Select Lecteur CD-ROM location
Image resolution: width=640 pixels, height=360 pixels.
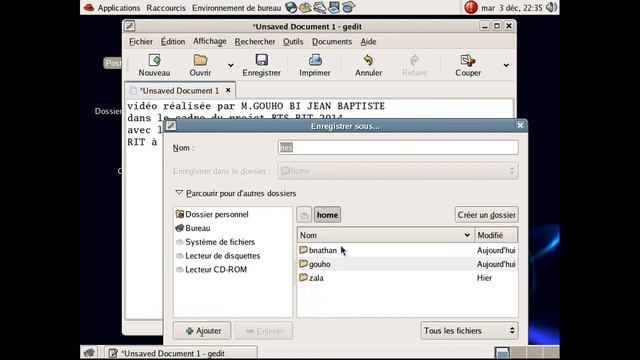(211, 270)
